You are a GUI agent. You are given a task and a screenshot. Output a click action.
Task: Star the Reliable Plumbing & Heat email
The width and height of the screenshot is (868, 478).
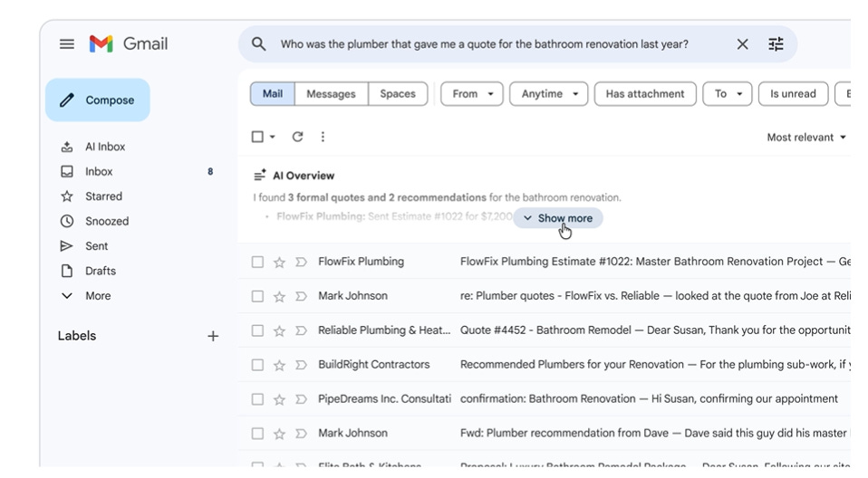(279, 330)
